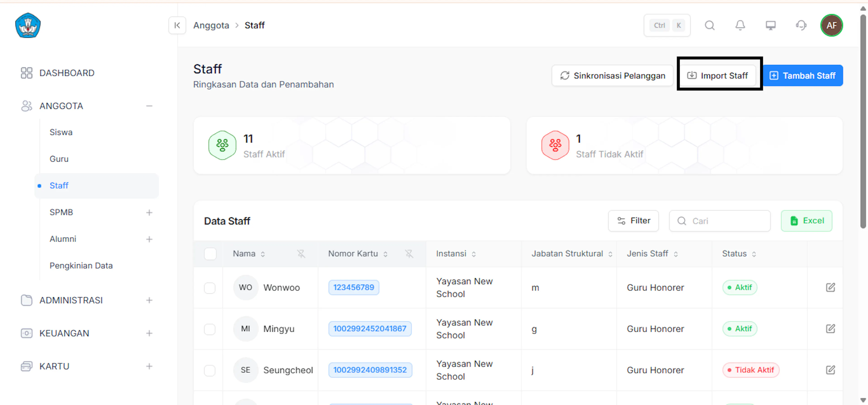Click the MI avatar for Mingyu
The height and width of the screenshot is (405, 868).
pyautogui.click(x=246, y=329)
